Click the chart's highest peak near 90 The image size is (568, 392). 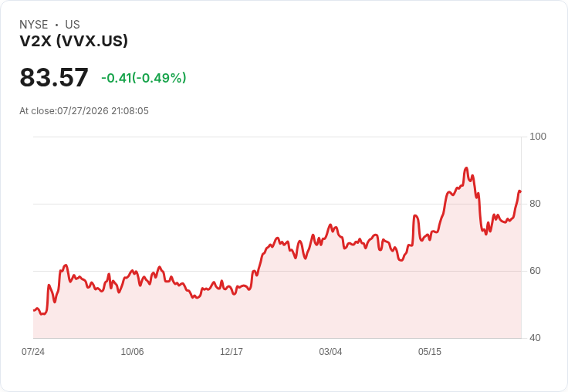(x=466, y=168)
